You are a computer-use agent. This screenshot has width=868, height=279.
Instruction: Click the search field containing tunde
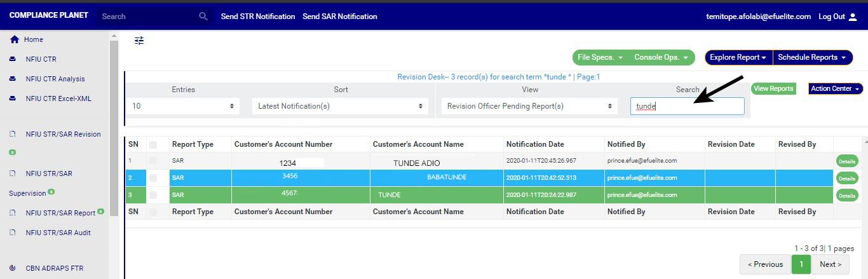coord(687,106)
